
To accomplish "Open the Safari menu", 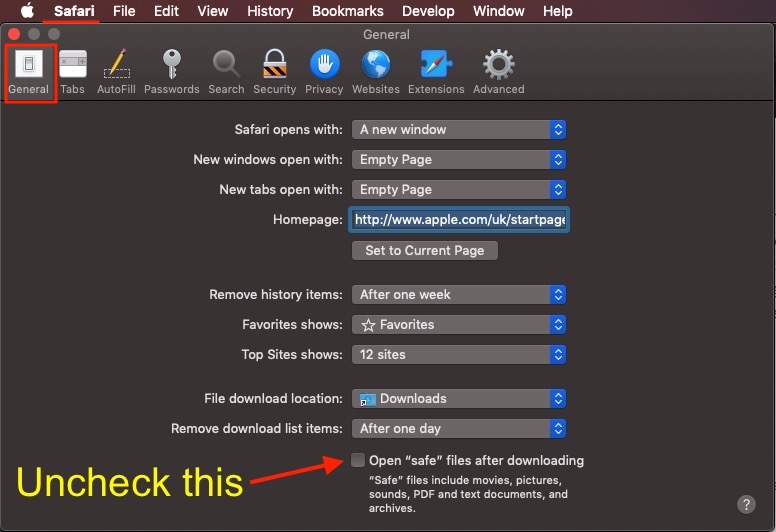I will (x=74, y=11).
